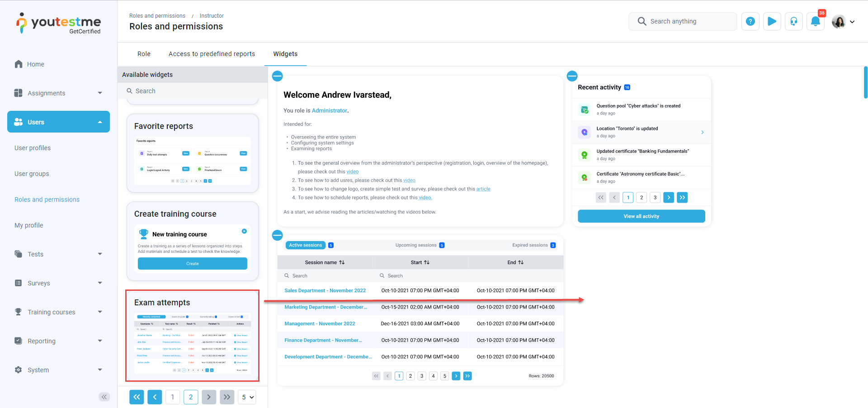The width and height of the screenshot is (868, 408).
Task: Click the Search anything field
Action: click(x=683, y=21)
